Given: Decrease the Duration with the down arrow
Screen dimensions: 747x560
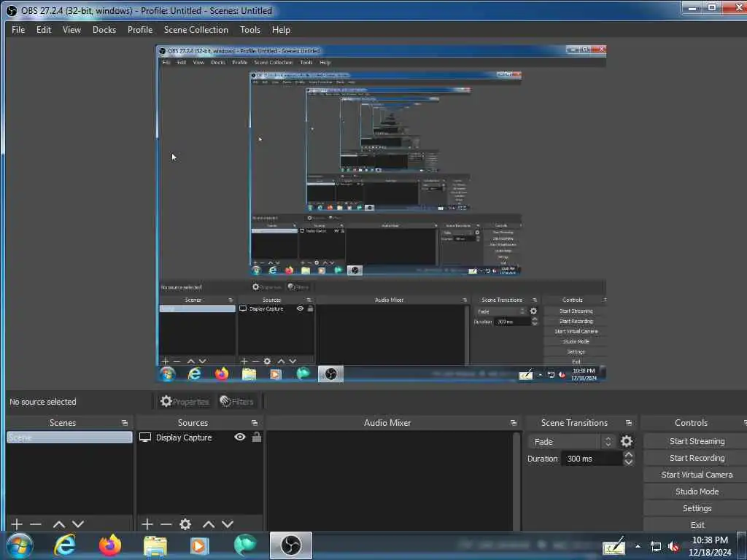Looking at the screenshot, I should (x=628, y=462).
